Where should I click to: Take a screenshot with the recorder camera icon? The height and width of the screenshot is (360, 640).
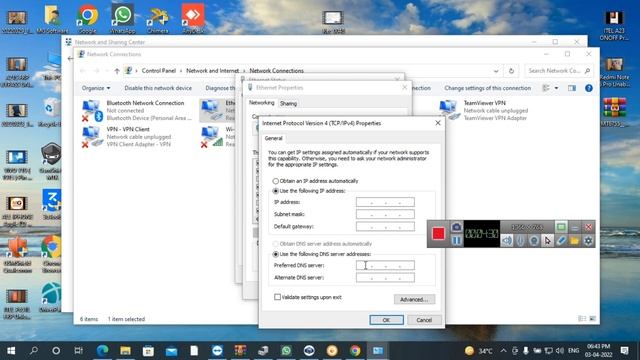coord(456,227)
